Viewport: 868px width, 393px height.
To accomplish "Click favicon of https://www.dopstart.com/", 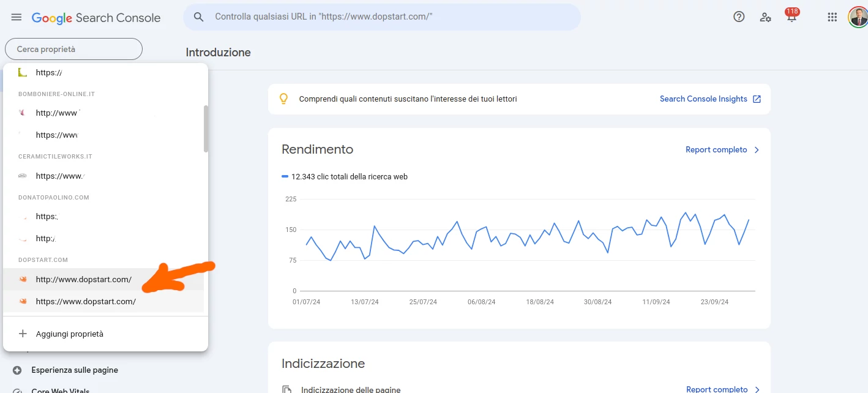I will pyautogui.click(x=23, y=302).
